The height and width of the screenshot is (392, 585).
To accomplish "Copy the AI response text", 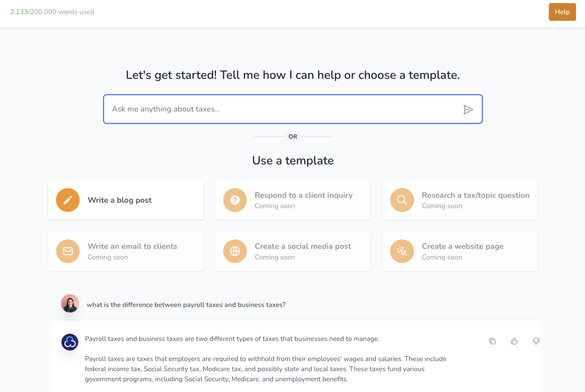I will coord(492,341).
